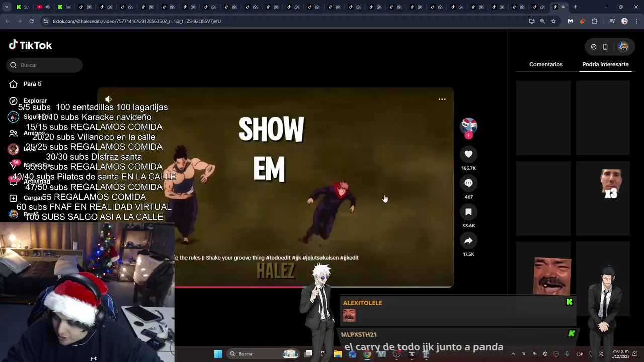The height and width of the screenshot is (362, 644).
Task: Switch to the Kick tab labeled Im
Action: tap(64, 7)
